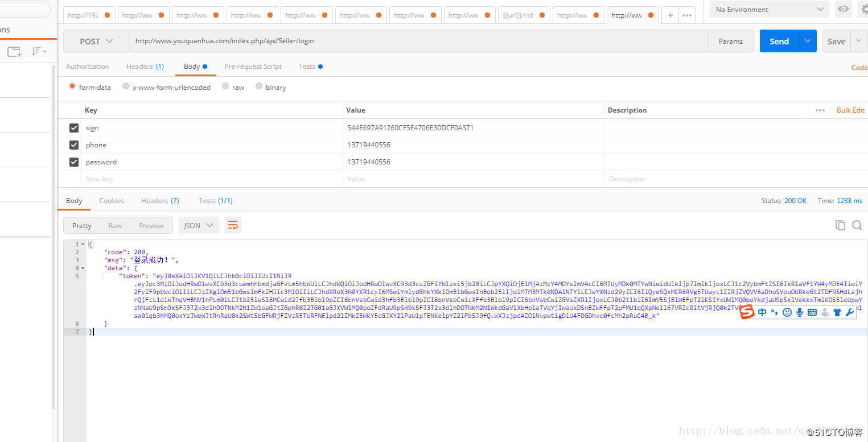Switch to the {{url}}/rid request tab

(524, 15)
